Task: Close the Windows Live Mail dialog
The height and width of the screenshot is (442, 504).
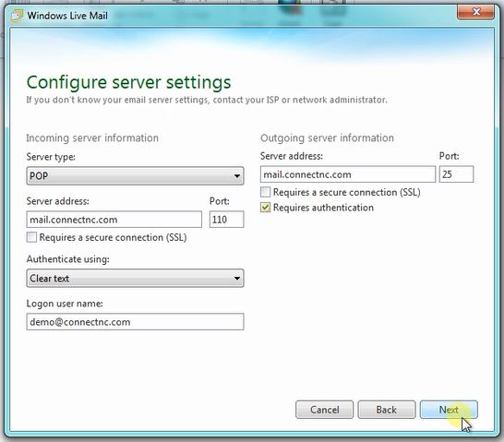Action: [475, 12]
